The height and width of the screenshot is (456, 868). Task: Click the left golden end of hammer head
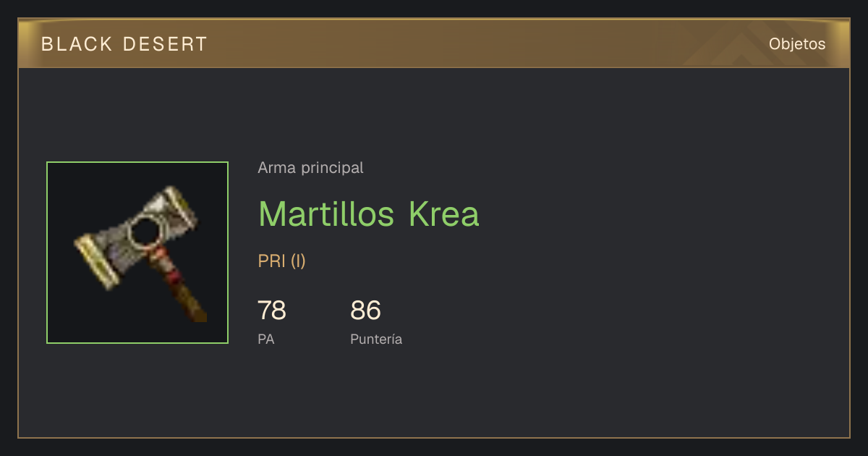coord(98,261)
